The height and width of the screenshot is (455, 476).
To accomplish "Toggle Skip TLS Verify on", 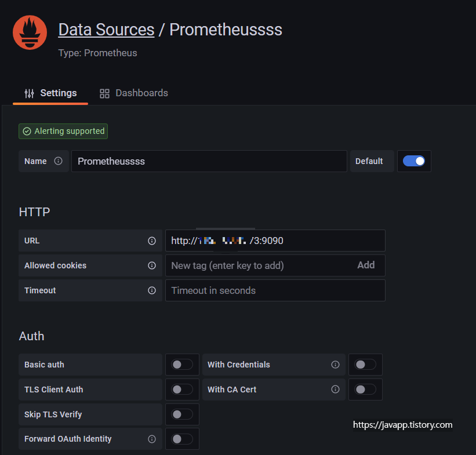I will [182, 414].
